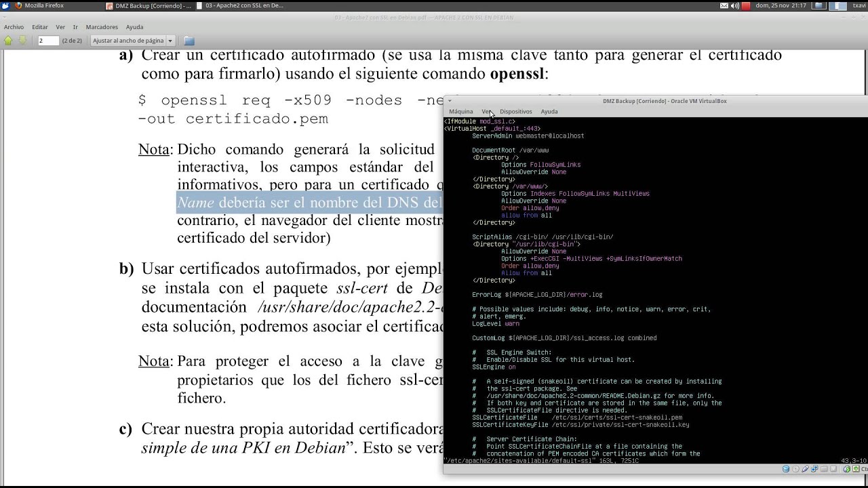Open Ayuda menu in document viewer
The height and width of the screenshot is (488, 868).
[x=134, y=27]
